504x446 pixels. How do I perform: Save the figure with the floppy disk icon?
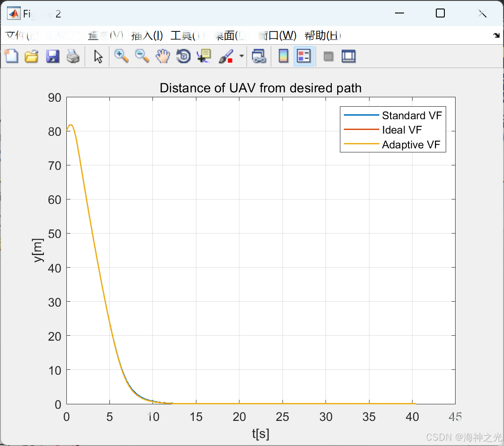(52, 56)
